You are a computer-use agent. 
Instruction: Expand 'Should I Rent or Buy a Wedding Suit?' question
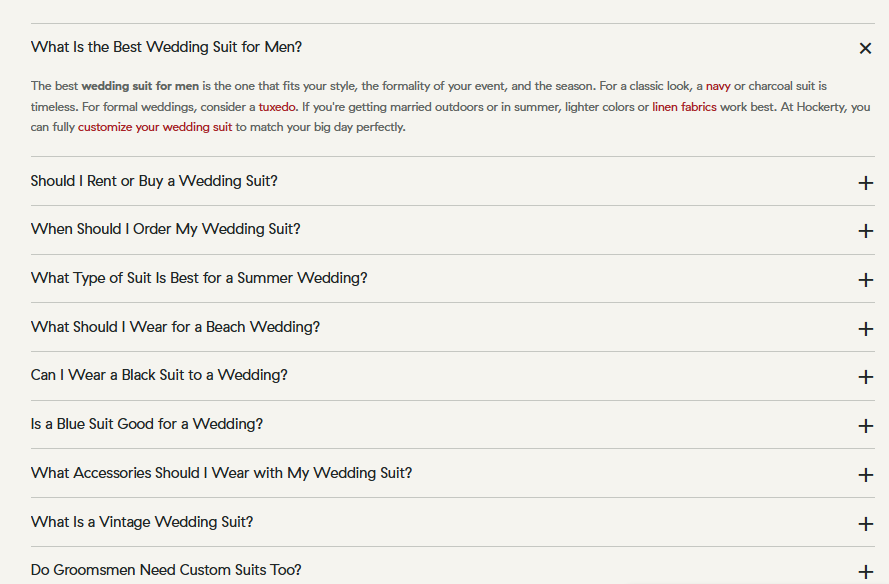(x=154, y=181)
